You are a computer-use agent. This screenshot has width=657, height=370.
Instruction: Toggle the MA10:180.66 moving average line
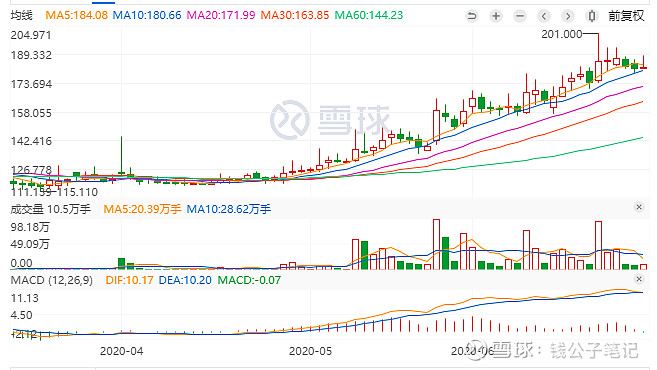[x=147, y=16]
